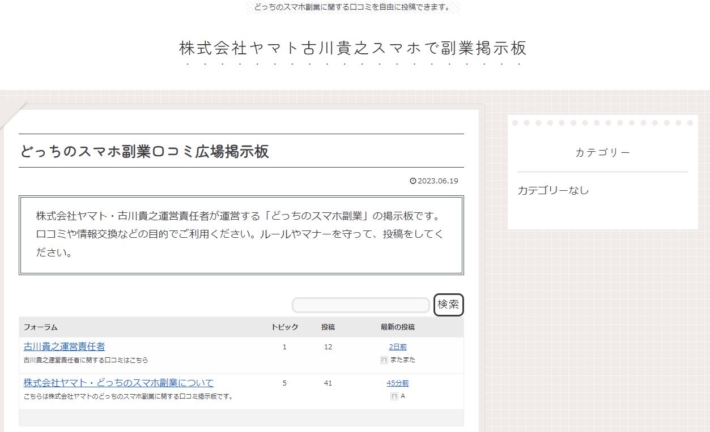Click the カテゴリー sidebar heading

click(x=603, y=153)
